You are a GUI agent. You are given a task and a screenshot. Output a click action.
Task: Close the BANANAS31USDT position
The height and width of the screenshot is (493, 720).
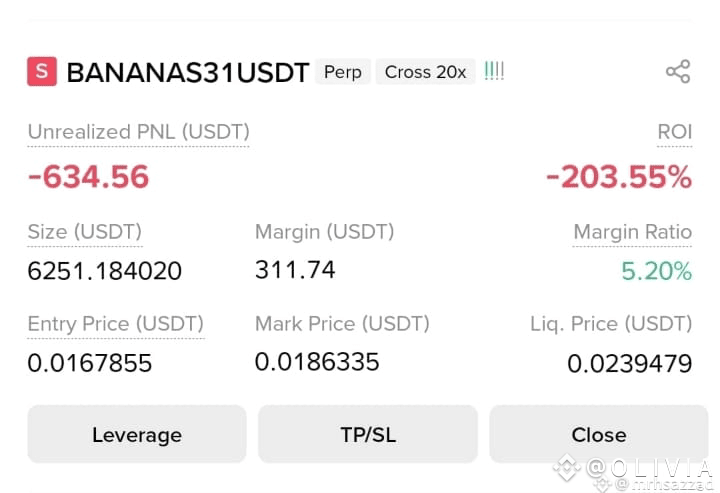point(599,434)
